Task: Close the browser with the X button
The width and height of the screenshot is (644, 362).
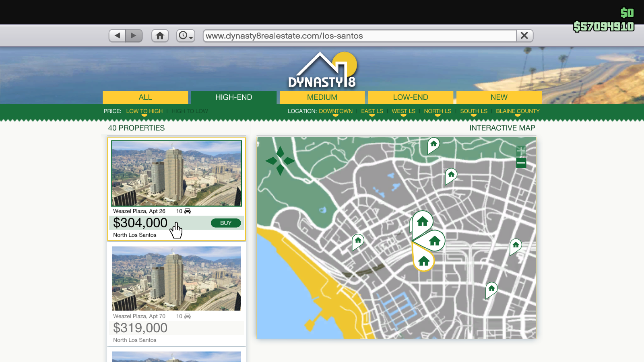Action: tap(524, 36)
